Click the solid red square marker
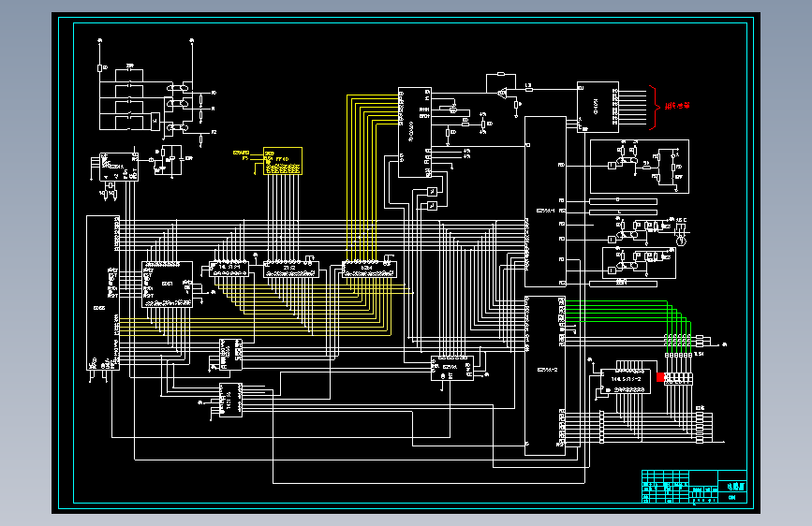812x526 pixels. 660,377
